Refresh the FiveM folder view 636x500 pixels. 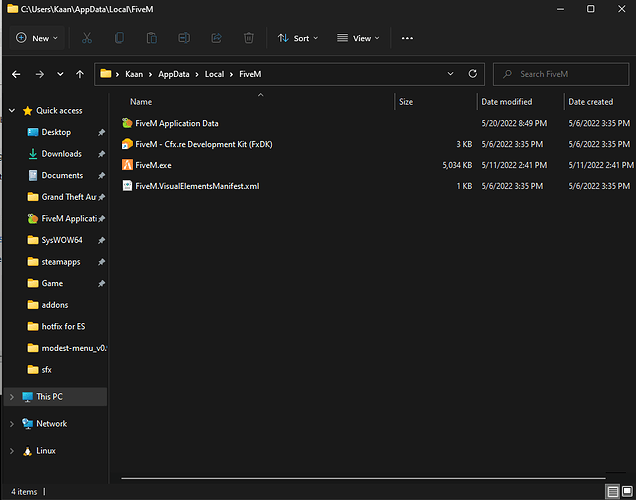[473, 74]
